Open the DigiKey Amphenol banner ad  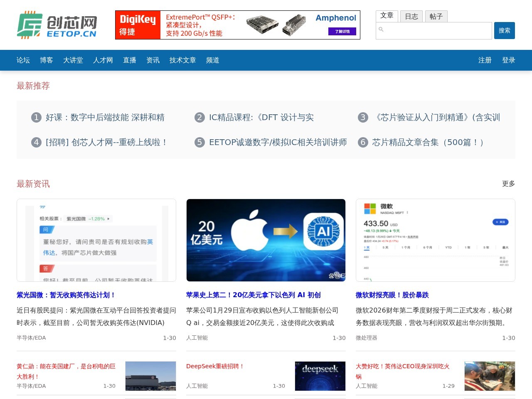237,25
